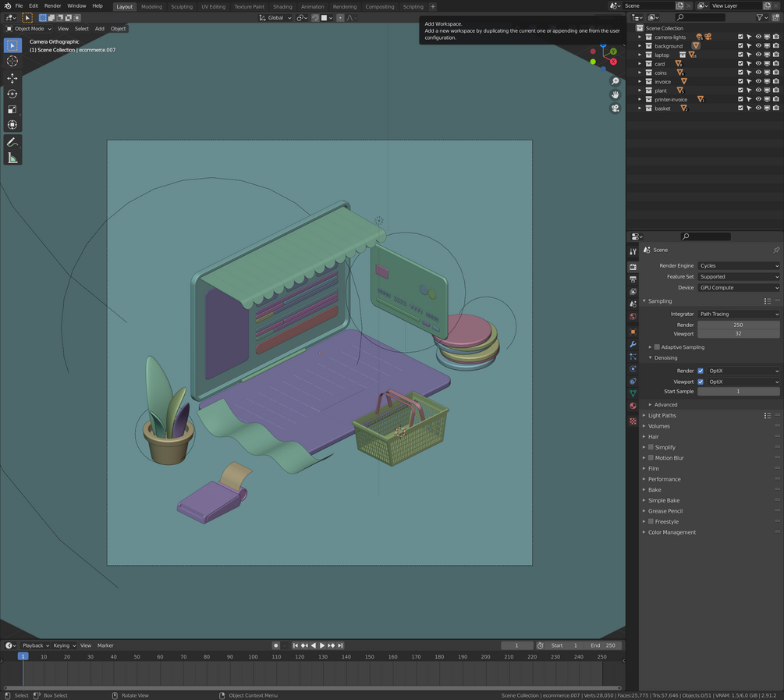
Task: Open the Particle properties tab
Action: pyautogui.click(x=633, y=357)
